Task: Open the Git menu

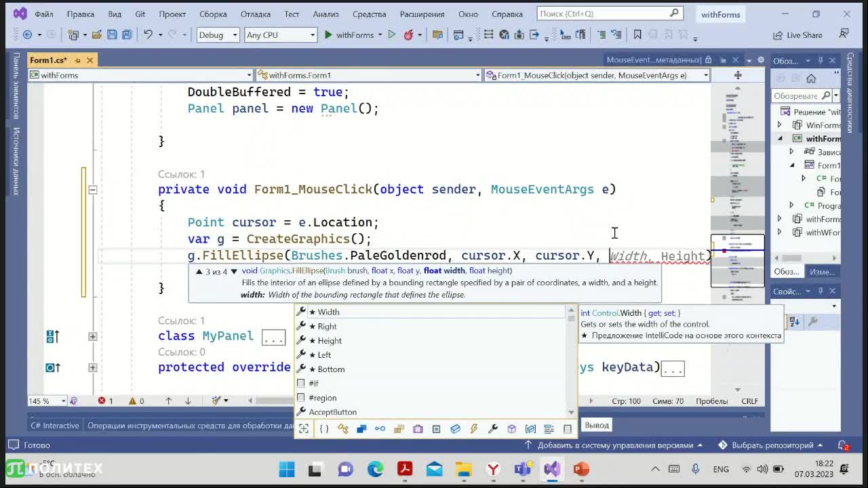Action: click(x=140, y=14)
